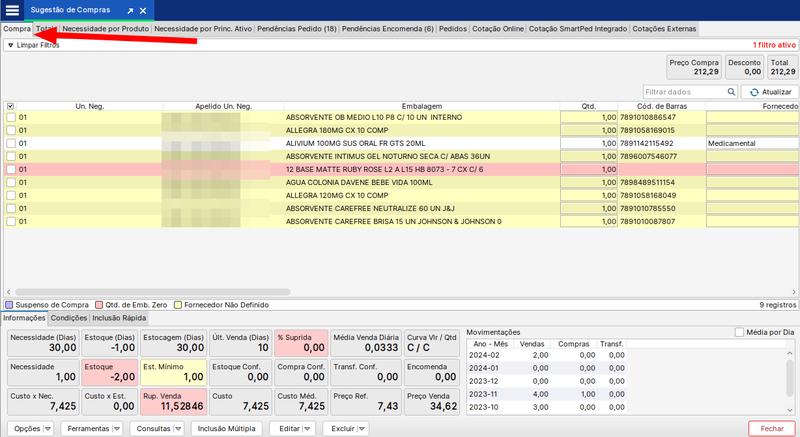Close the Sugestão de Compras tab
Image resolution: width=800 pixels, height=437 pixels.
(143, 9)
